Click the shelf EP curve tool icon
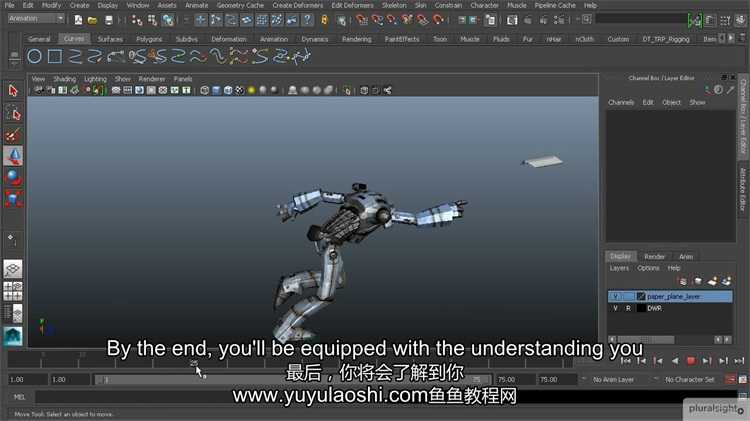The image size is (750, 421). click(75, 56)
